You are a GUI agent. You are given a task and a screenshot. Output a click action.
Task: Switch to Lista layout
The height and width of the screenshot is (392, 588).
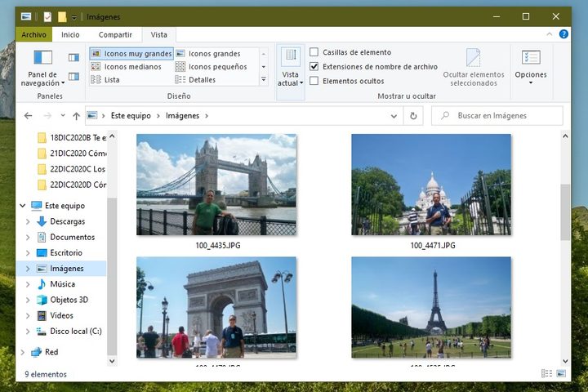click(x=105, y=79)
